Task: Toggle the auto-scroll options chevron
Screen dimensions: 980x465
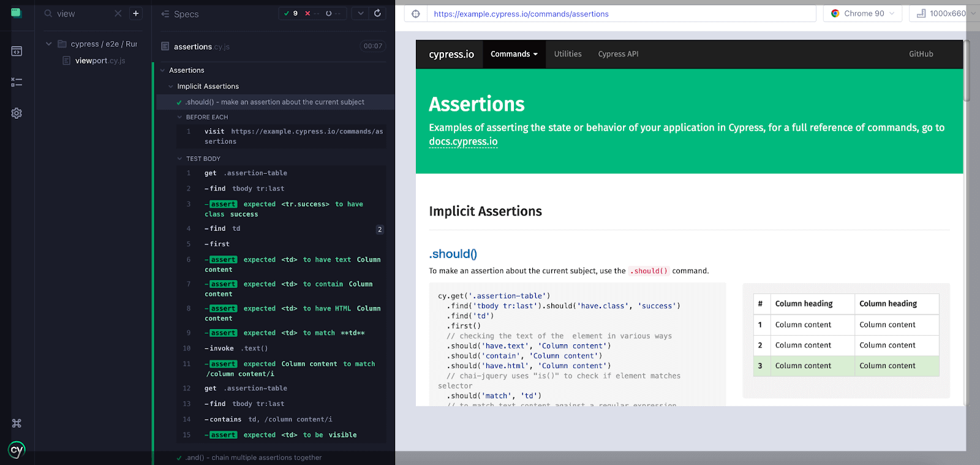Action: coord(360,13)
